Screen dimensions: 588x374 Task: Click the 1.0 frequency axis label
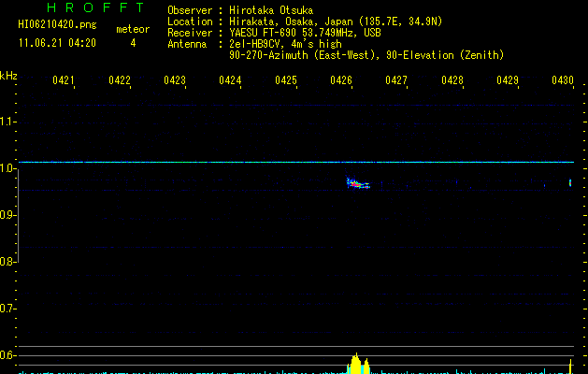pos(7,168)
